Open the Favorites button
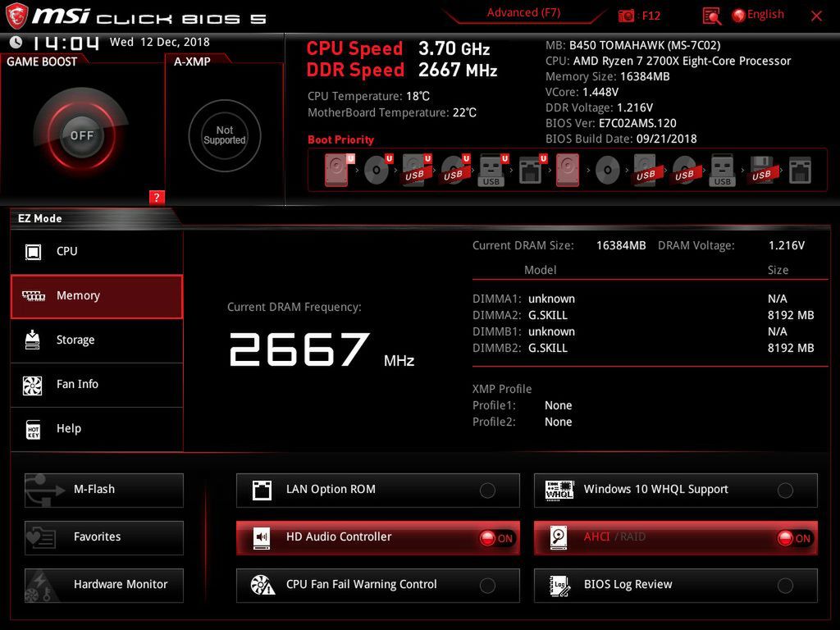Image resolution: width=840 pixels, height=630 pixels. coord(104,537)
